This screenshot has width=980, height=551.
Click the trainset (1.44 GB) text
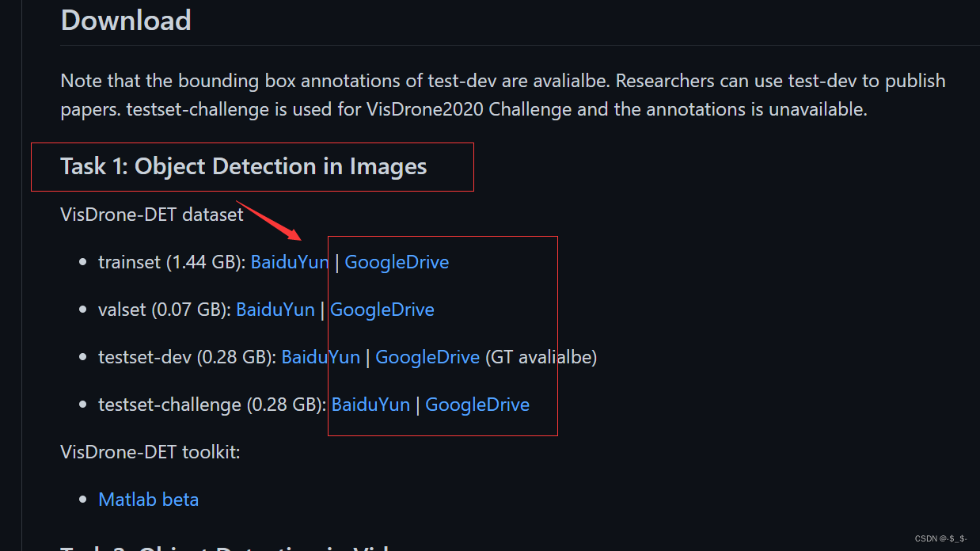click(x=172, y=262)
